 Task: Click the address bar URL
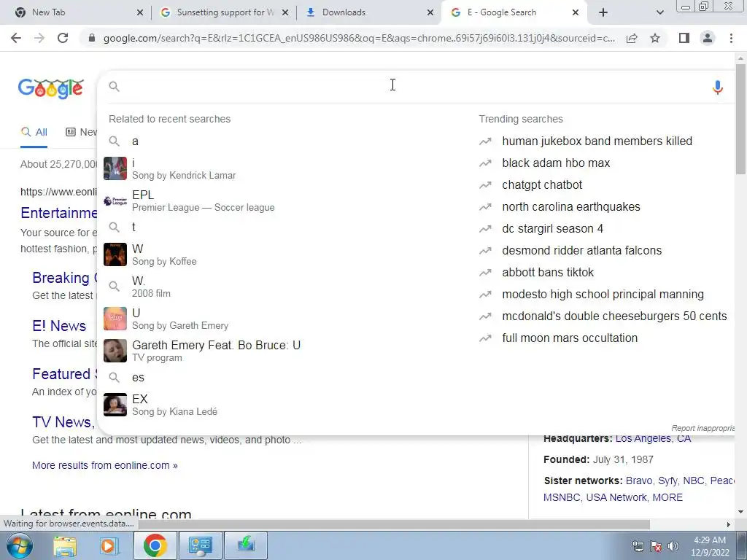click(359, 38)
